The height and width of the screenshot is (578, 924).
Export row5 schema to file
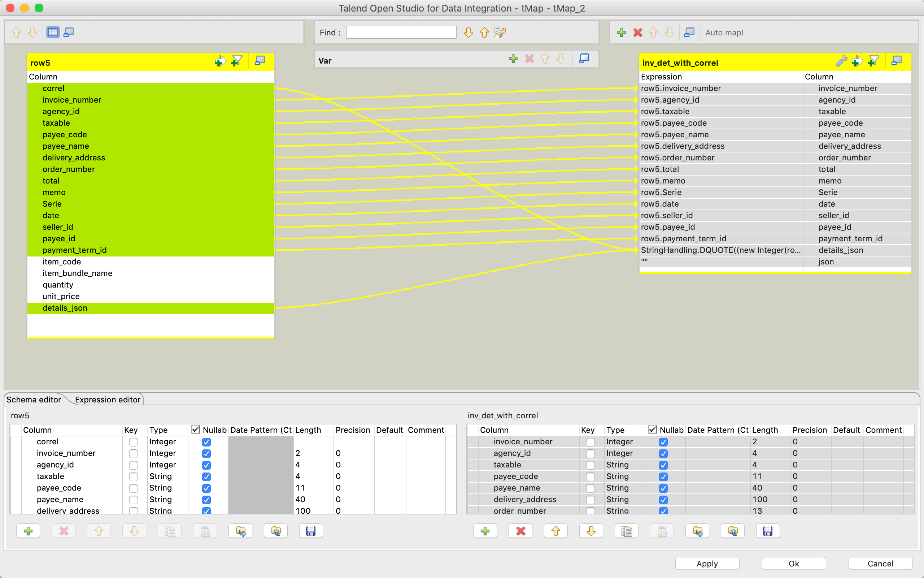pyautogui.click(x=276, y=531)
